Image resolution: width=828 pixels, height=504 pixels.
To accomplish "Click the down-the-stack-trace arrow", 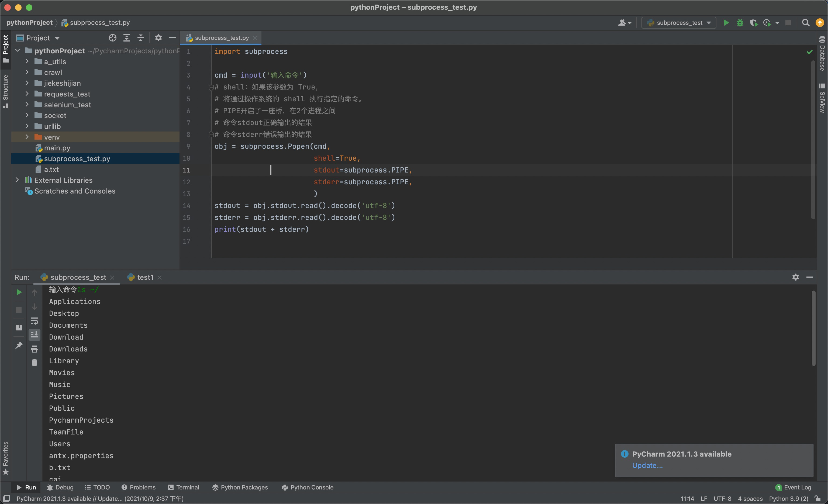I will pyautogui.click(x=34, y=307).
